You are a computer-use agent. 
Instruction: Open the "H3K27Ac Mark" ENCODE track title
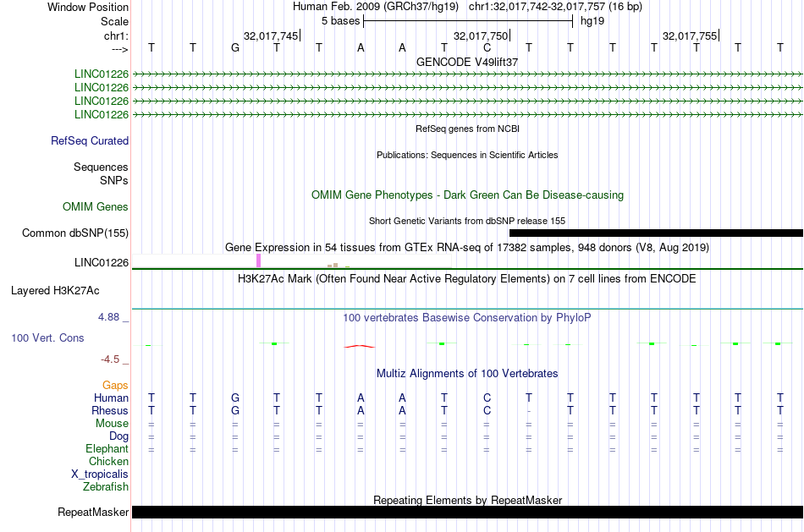point(467,279)
